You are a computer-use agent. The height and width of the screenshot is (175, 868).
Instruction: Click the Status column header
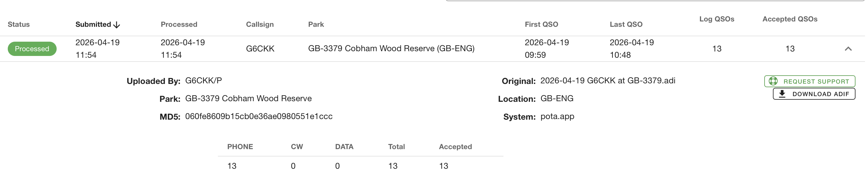(18, 24)
